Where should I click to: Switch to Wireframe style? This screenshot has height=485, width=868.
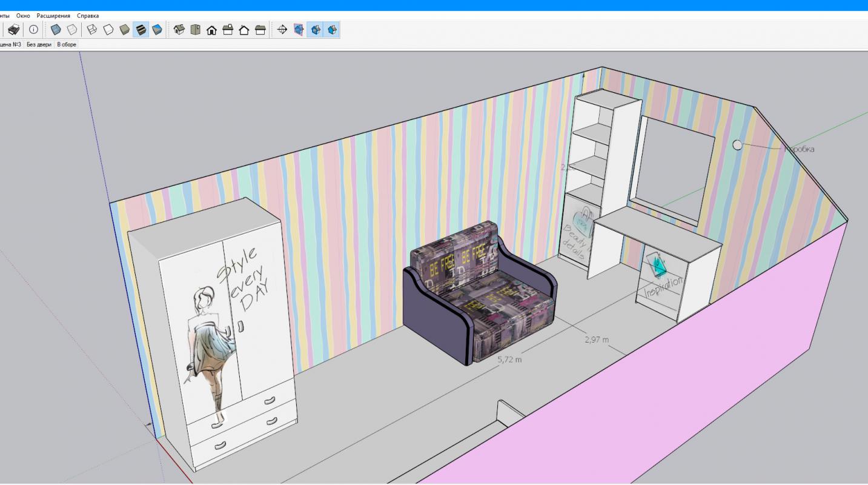point(92,30)
